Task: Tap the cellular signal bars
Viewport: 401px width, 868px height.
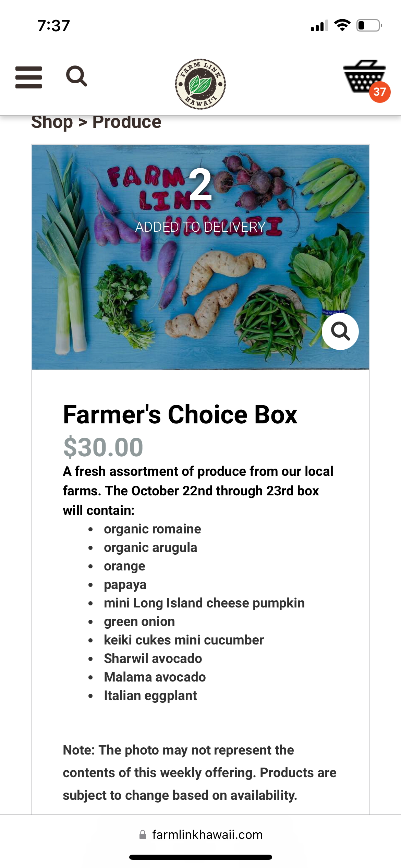Action: [x=319, y=26]
